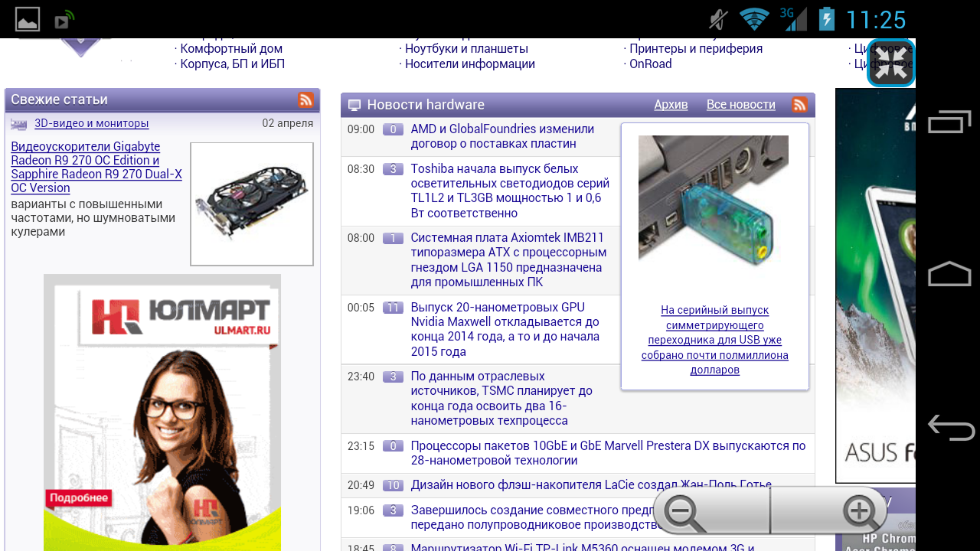Open the Корпуса, БП и ИБП section
The height and width of the screenshot is (551, 980).
[x=233, y=64]
